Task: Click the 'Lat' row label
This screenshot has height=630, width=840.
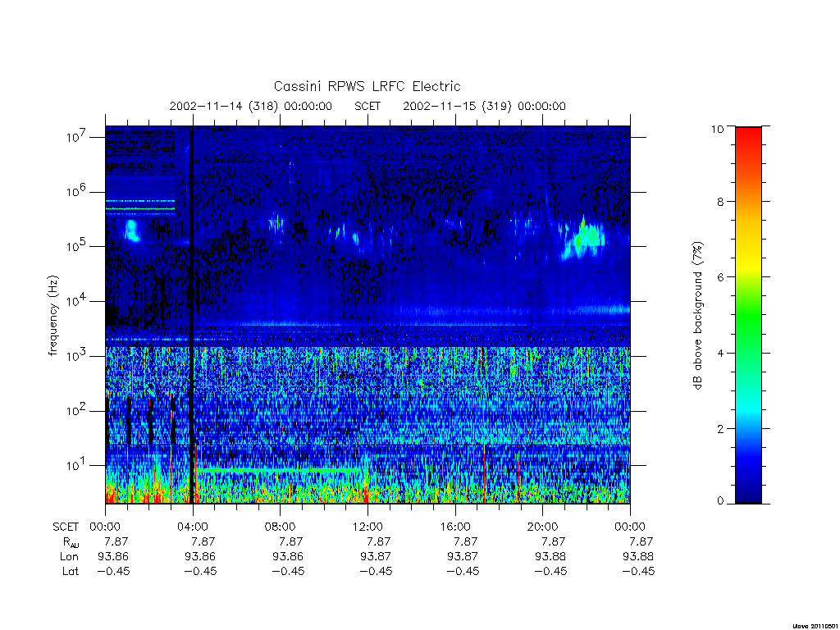Action: pos(71,571)
